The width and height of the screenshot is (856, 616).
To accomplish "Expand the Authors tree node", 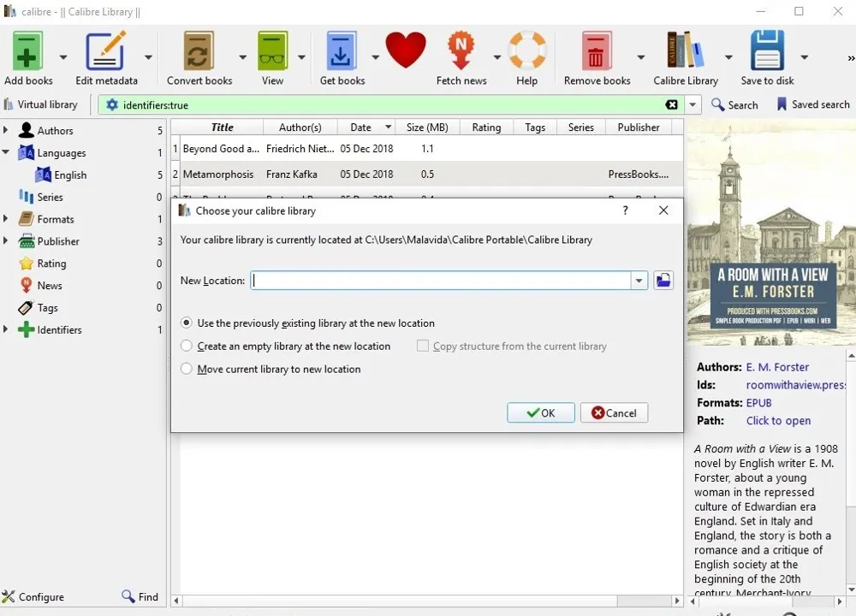I will [x=5, y=130].
